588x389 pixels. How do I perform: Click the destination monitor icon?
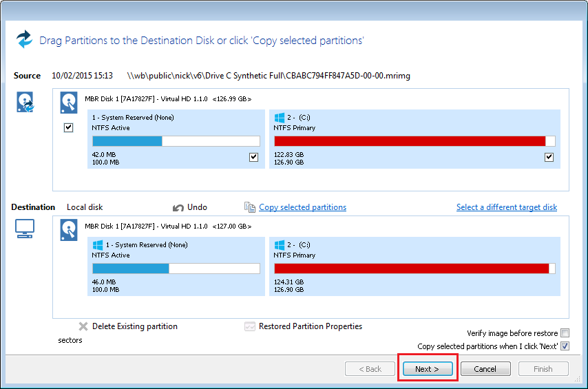[25, 230]
